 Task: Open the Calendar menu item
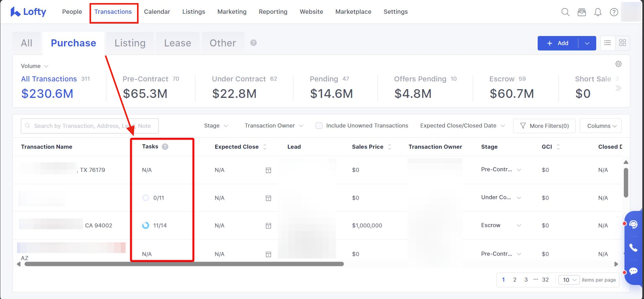pyautogui.click(x=157, y=12)
